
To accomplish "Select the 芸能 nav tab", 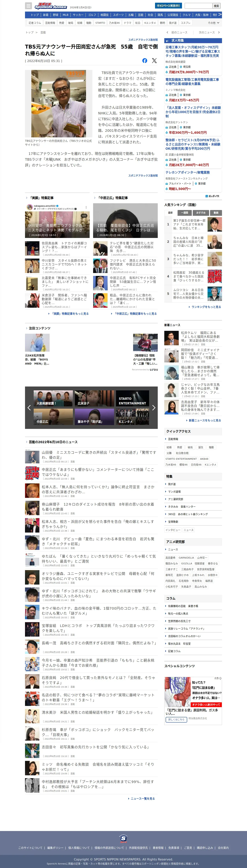I will (141, 15).
